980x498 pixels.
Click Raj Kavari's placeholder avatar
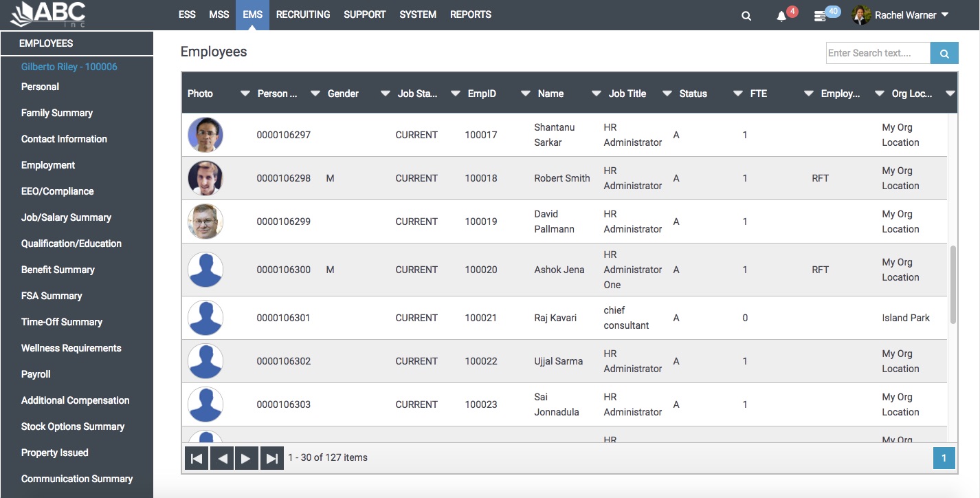tap(205, 318)
